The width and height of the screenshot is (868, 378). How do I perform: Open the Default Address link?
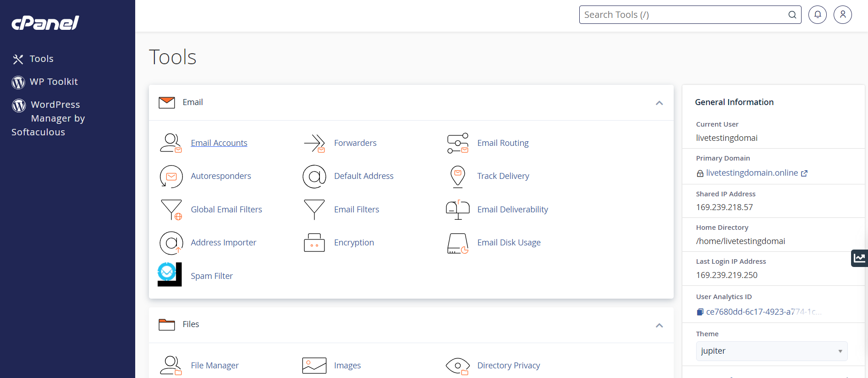[x=364, y=176]
